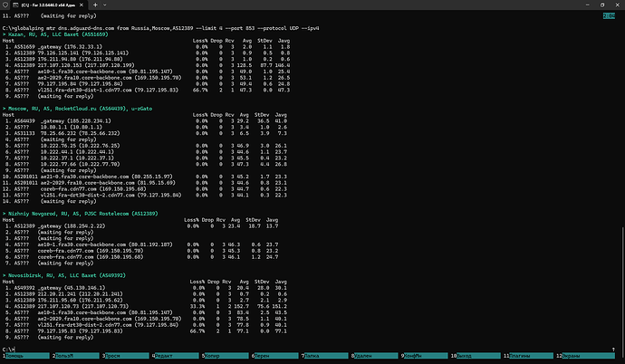Click the 79.126.125.141 hop row

click(x=148, y=53)
